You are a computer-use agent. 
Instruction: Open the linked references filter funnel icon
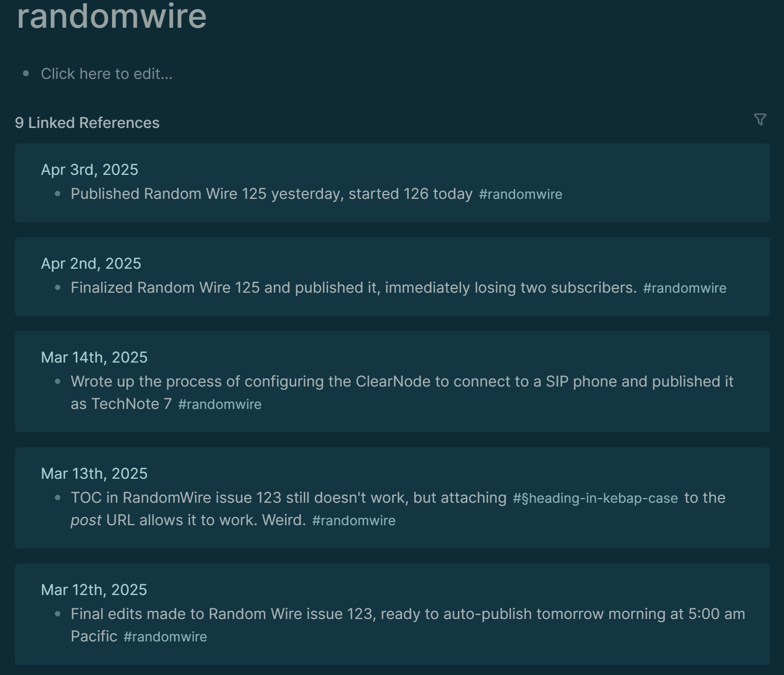[760, 118]
